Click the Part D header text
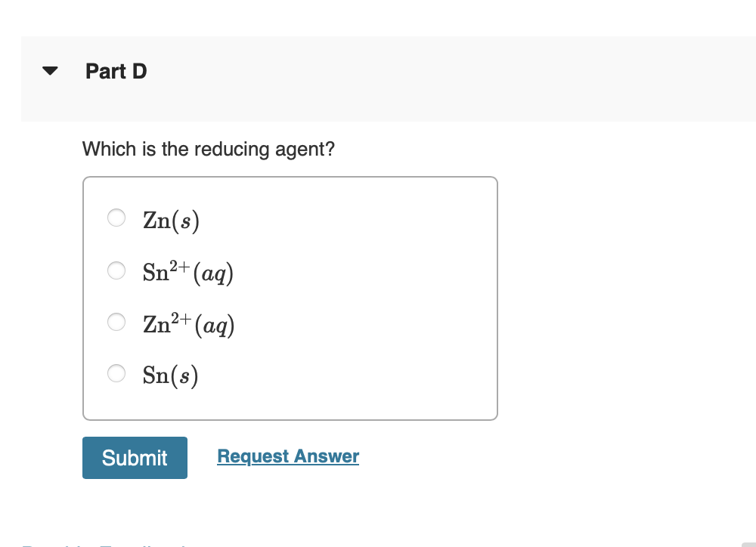The image size is (756, 547). coord(116,72)
